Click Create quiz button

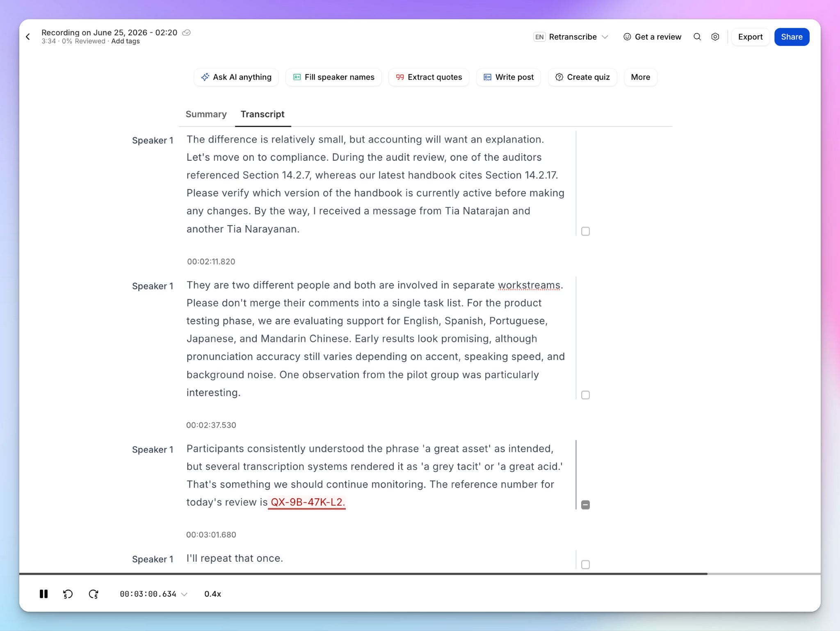click(582, 77)
